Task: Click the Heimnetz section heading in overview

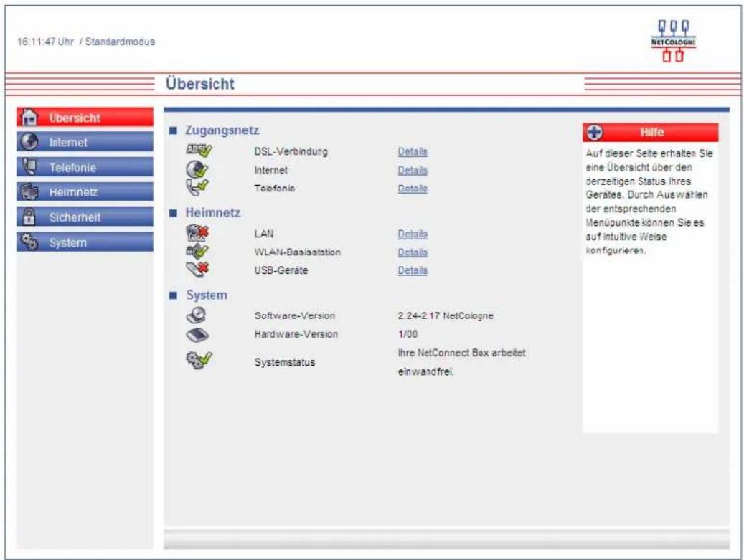Action: coord(212,212)
